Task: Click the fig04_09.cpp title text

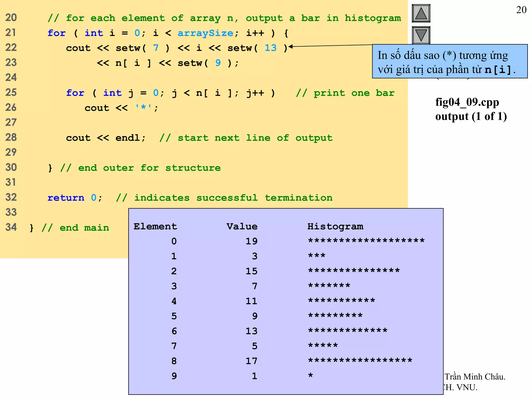Action: click(467, 102)
